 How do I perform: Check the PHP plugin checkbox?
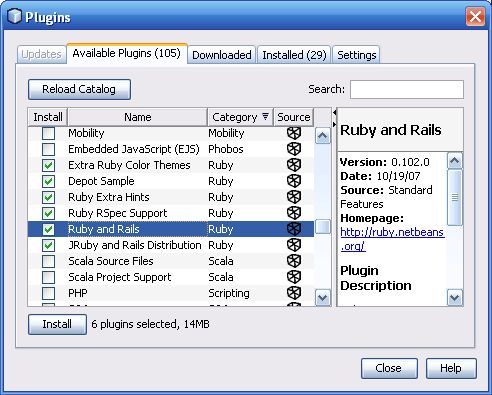48,293
